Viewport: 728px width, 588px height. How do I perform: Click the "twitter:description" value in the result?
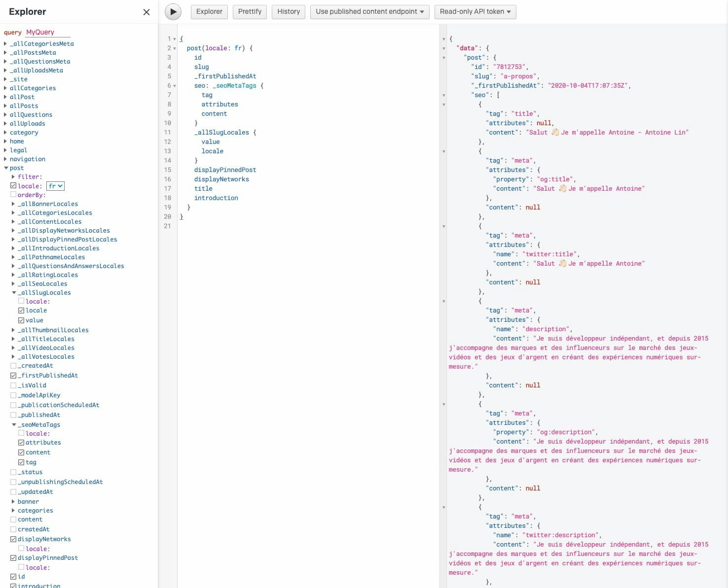pyautogui.click(x=560, y=535)
